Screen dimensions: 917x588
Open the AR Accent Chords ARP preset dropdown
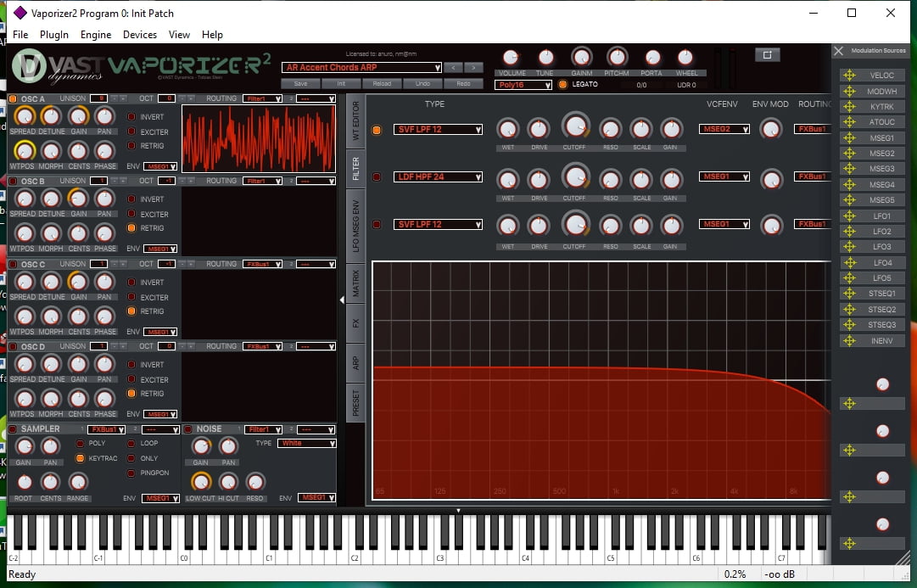[x=361, y=67]
